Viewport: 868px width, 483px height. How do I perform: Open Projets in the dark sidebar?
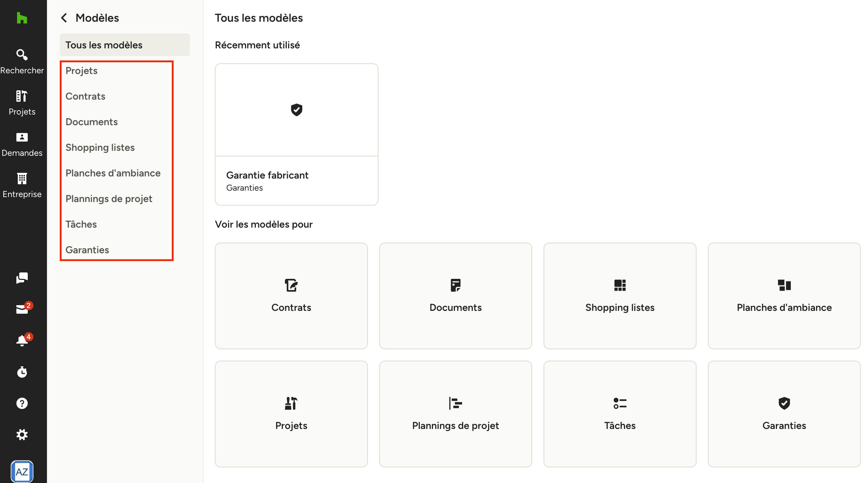click(22, 103)
